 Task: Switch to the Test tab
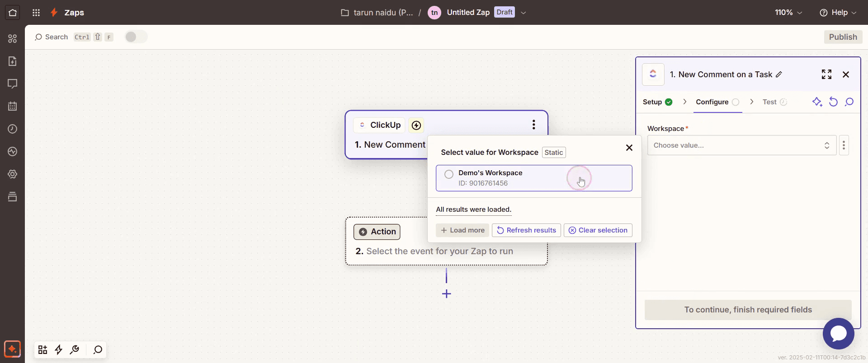(774, 102)
